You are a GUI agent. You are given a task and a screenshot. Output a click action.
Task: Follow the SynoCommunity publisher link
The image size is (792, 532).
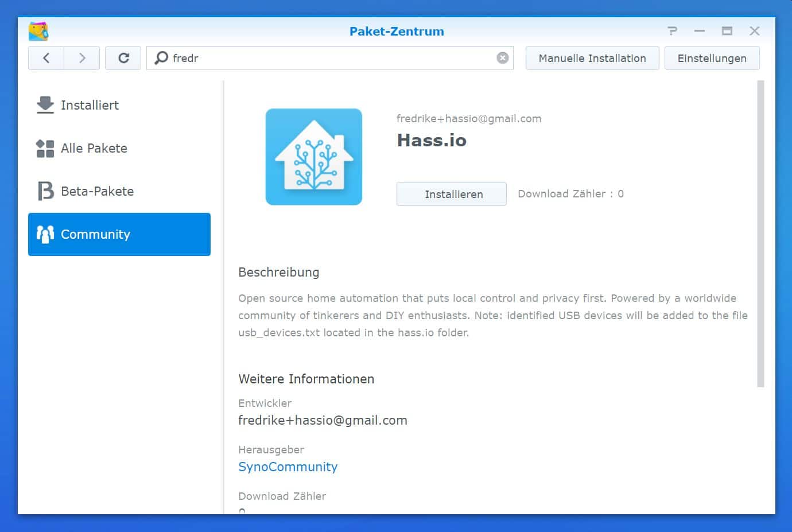[x=288, y=467]
